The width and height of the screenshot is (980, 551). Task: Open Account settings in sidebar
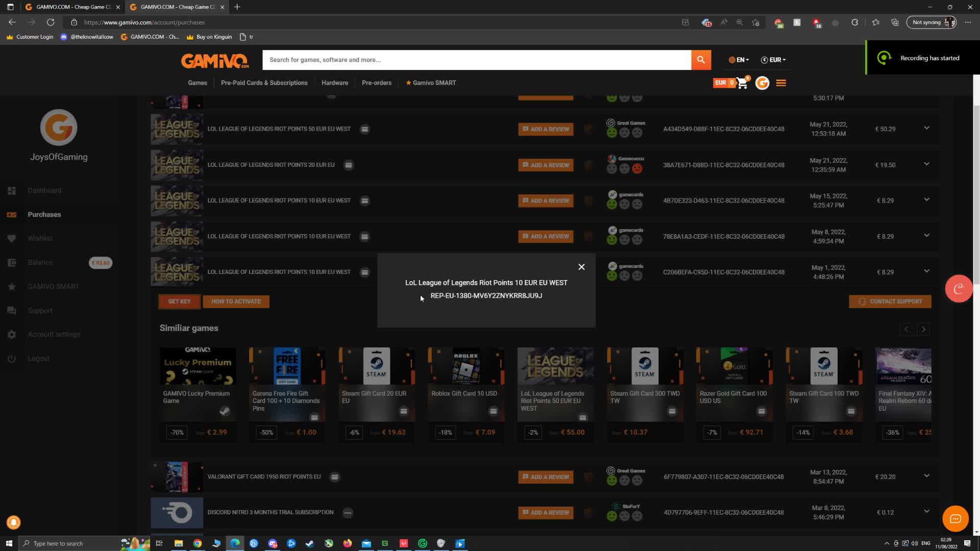[54, 334]
